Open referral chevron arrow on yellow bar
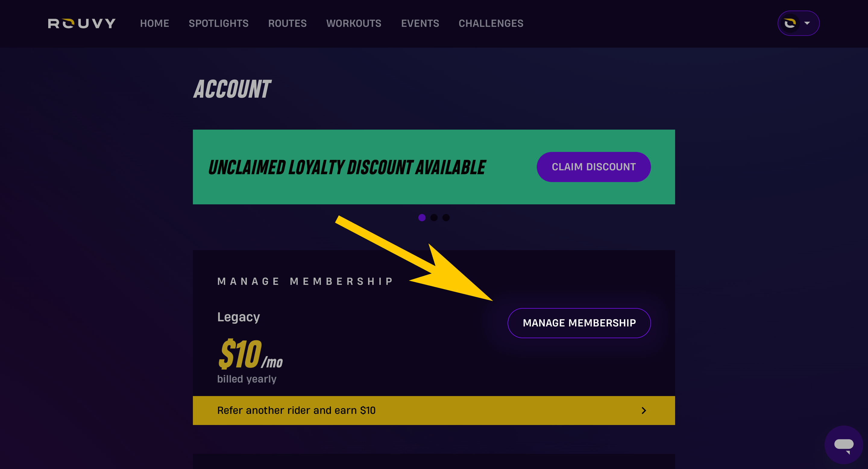Image resolution: width=868 pixels, height=469 pixels. pos(643,411)
